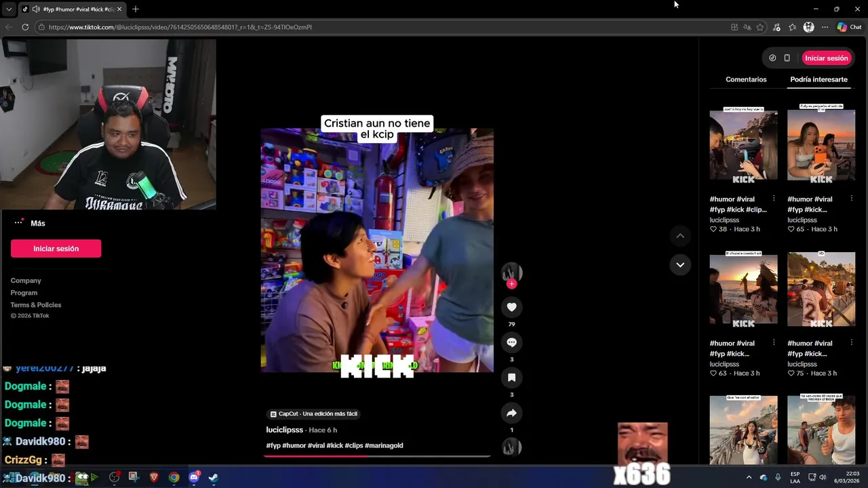Image resolution: width=868 pixels, height=488 pixels.
Task: Open volume control in system tray
Action: tap(823, 477)
